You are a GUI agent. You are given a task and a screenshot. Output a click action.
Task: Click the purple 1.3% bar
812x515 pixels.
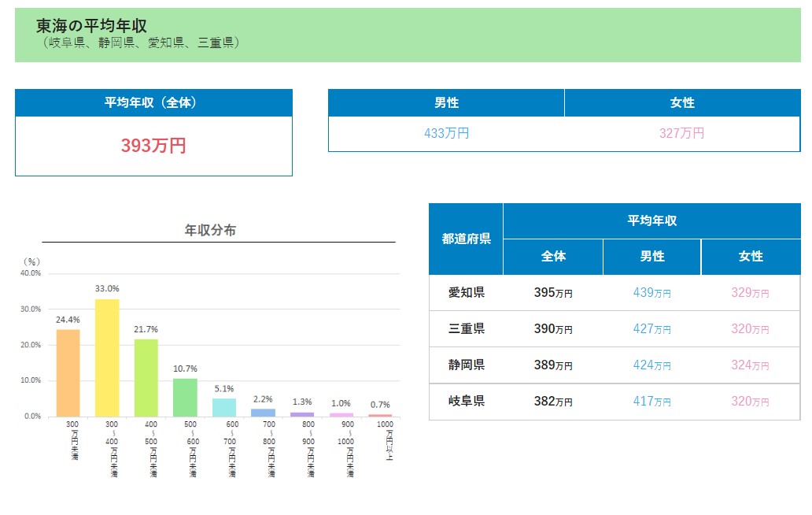pos(302,414)
